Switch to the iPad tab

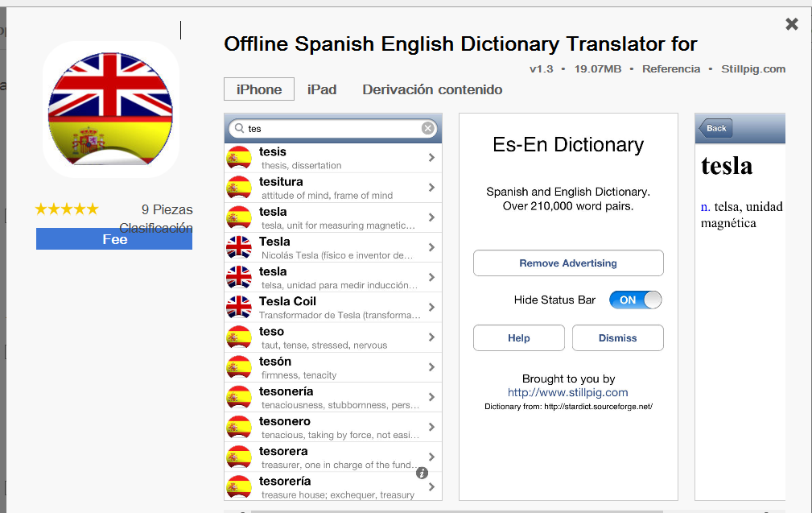point(322,89)
